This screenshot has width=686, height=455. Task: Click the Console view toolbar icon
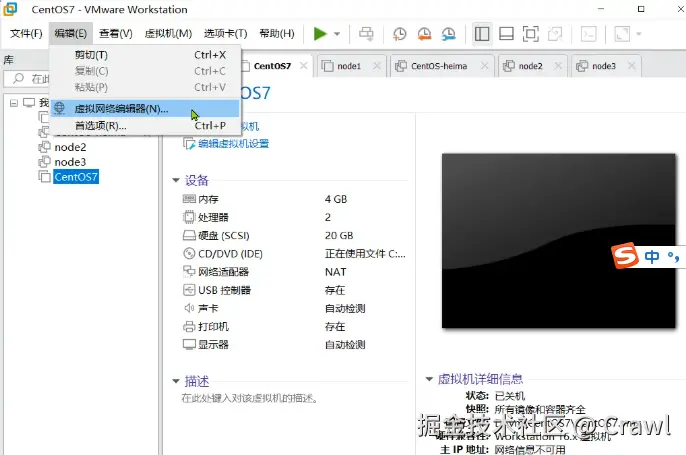click(x=588, y=34)
